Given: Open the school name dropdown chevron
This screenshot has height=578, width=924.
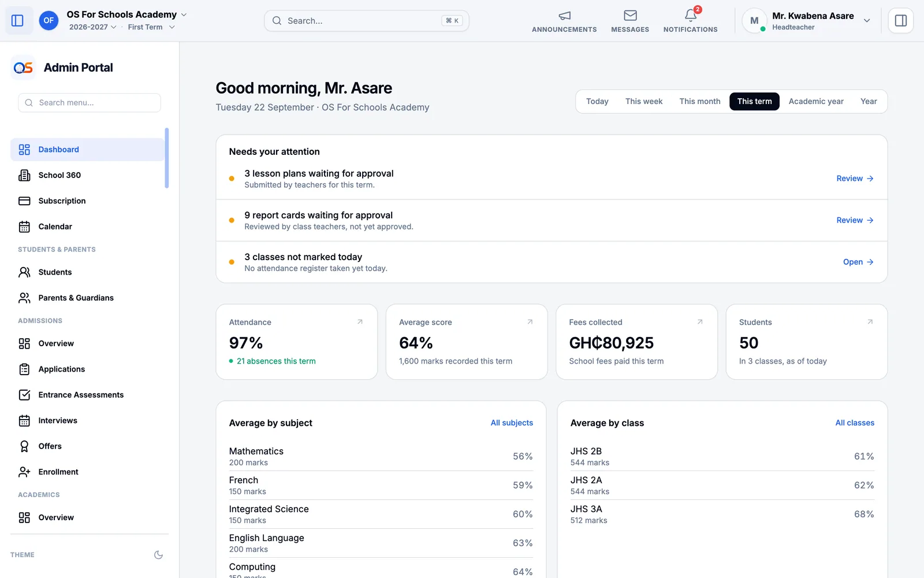Looking at the screenshot, I should tap(184, 14).
